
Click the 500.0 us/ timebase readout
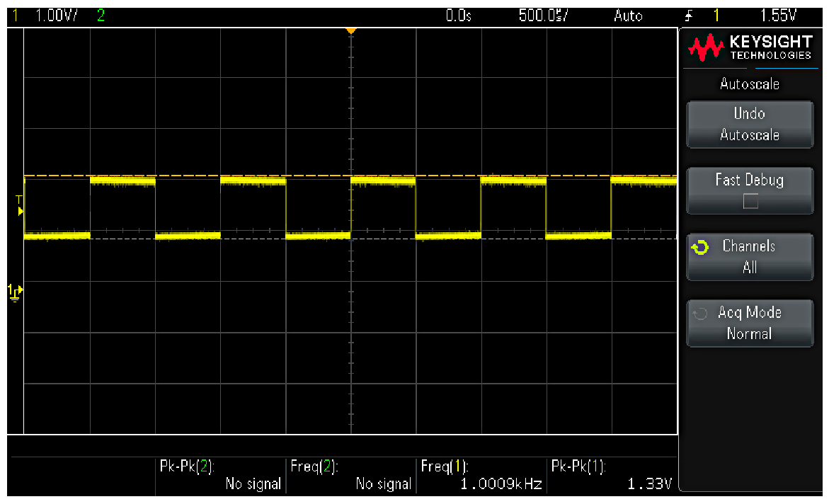coord(543,16)
